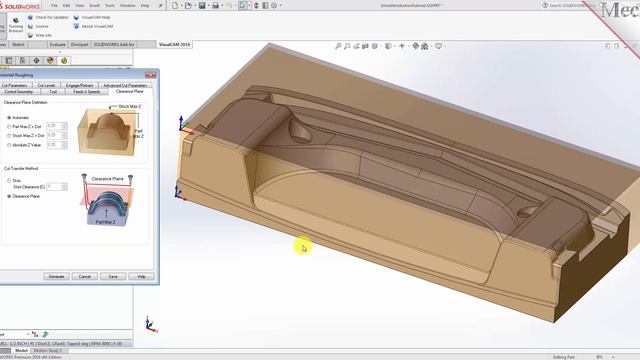Image resolution: width=640 pixels, height=360 pixels.
Task: Click Display Style icon
Action: [x=388, y=46]
